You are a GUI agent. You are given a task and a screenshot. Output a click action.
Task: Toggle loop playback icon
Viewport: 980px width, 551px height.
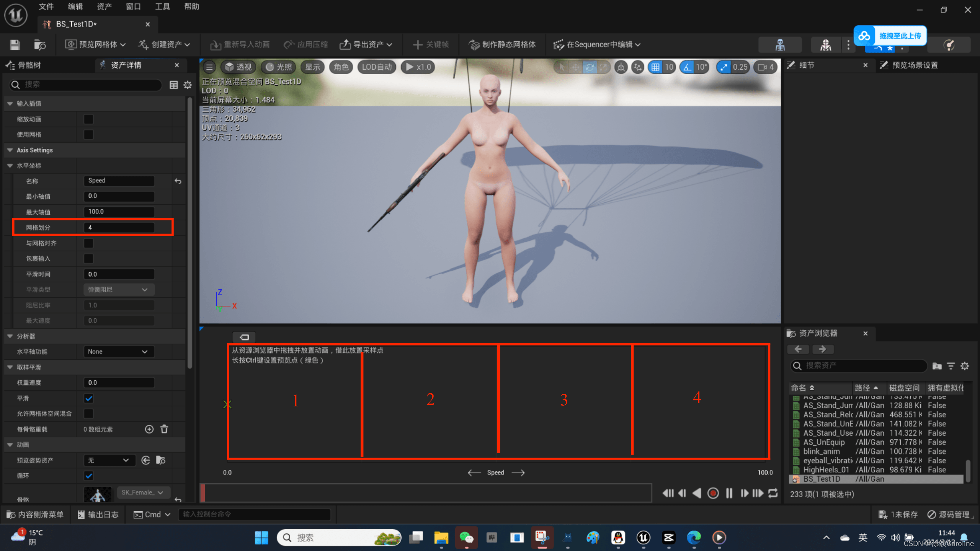point(773,493)
